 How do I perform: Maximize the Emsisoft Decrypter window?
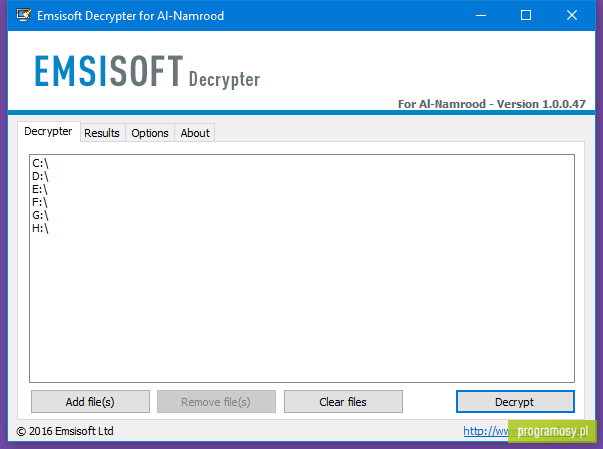[526, 15]
